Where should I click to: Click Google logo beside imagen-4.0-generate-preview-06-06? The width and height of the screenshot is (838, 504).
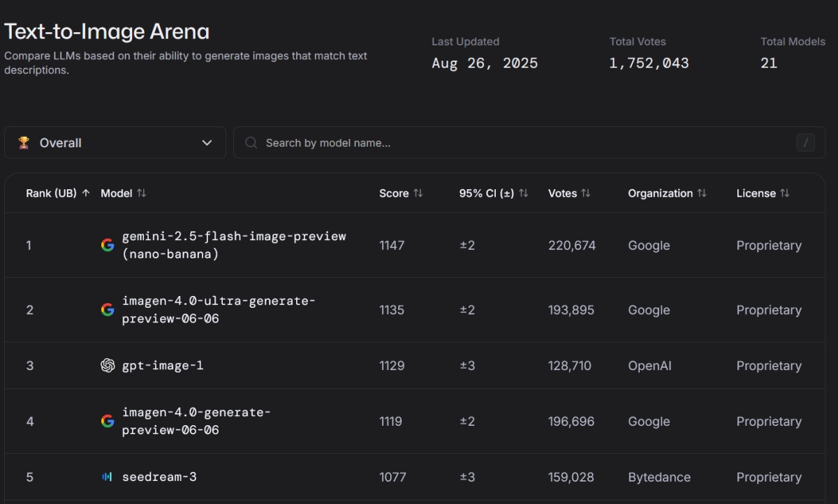point(108,421)
